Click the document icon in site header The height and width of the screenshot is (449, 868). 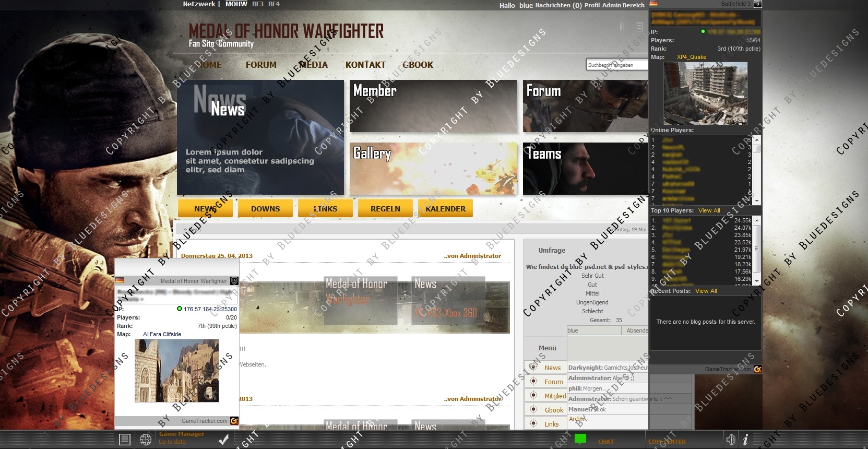pyautogui.click(x=639, y=27)
